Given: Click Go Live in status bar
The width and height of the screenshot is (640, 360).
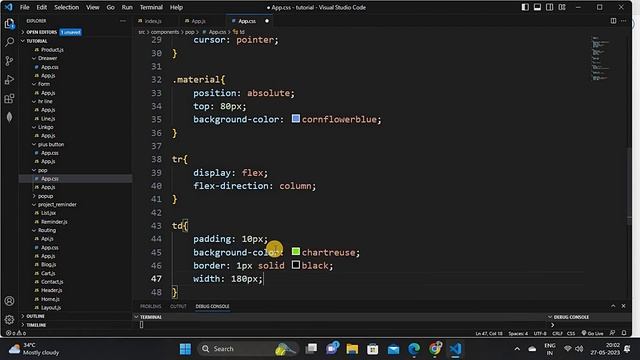Looking at the screenshot, I should tap(592, 333).
